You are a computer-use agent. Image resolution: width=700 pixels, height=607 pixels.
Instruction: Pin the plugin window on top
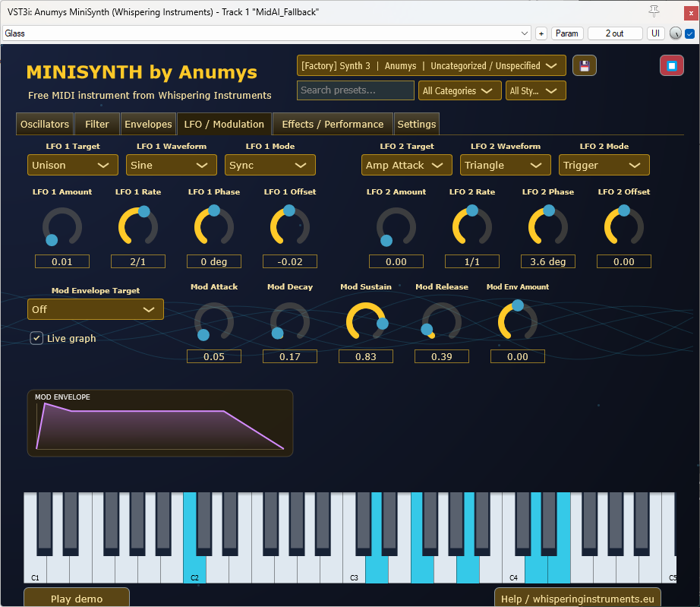pyautogui.click(x=654, y=11)
